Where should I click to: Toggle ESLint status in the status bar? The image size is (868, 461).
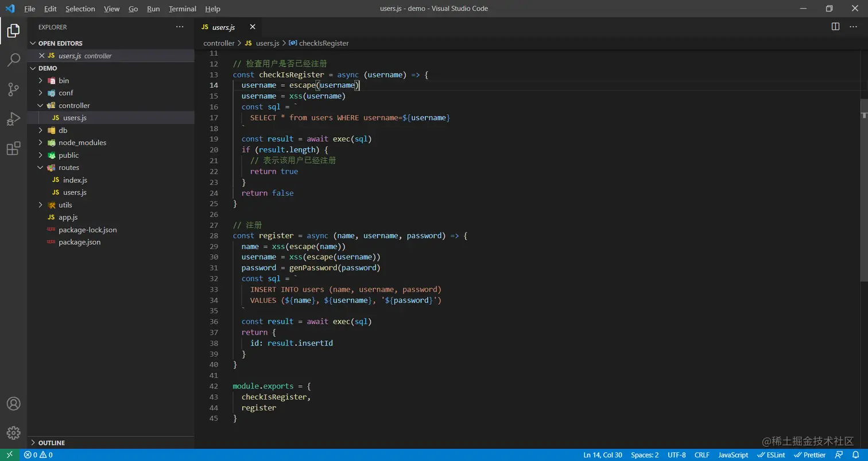coord(771,455)
